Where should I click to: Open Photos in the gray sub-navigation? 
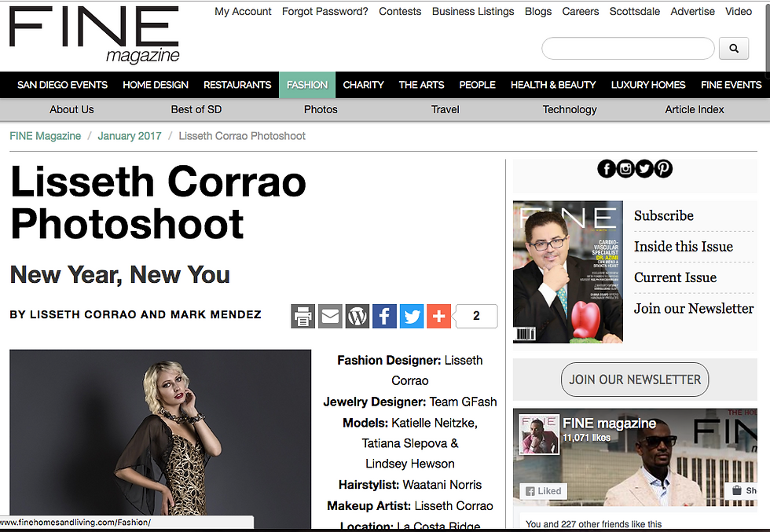click(x=321, y=109)
